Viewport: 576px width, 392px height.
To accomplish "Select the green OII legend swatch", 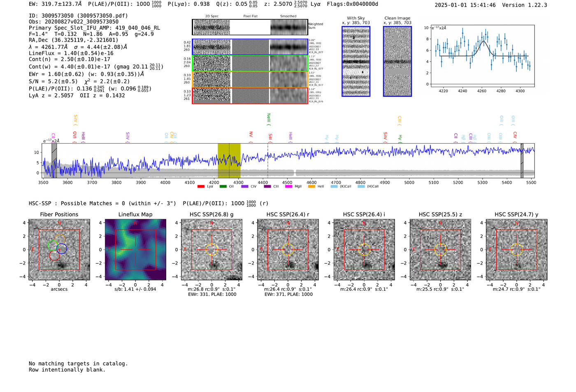I will [223, 186].
